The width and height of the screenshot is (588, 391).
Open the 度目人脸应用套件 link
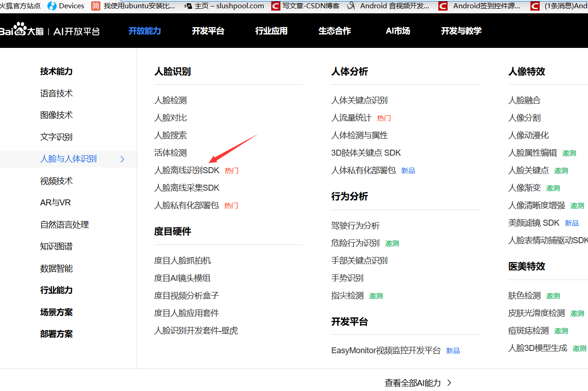point(186,313)
